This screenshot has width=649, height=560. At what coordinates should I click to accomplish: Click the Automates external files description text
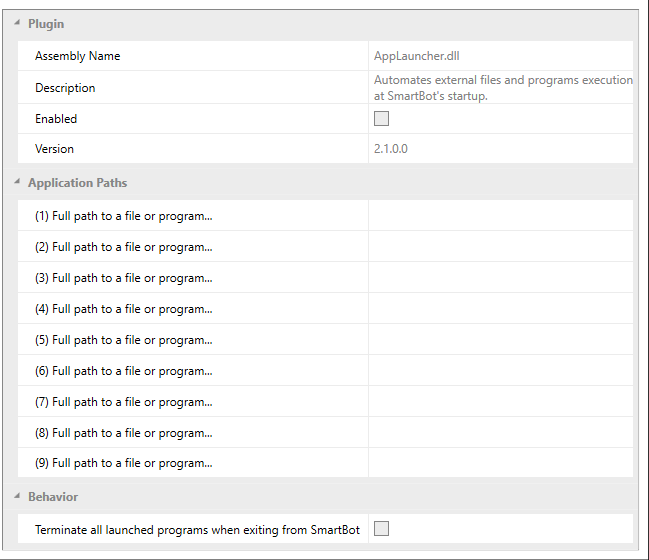pos(503,88)
